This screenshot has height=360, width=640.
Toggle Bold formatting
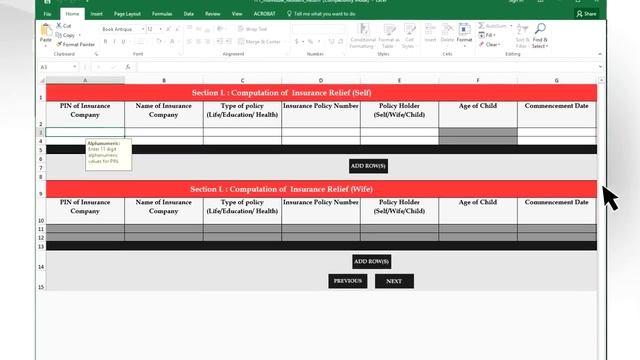click(x=105, y=42)
